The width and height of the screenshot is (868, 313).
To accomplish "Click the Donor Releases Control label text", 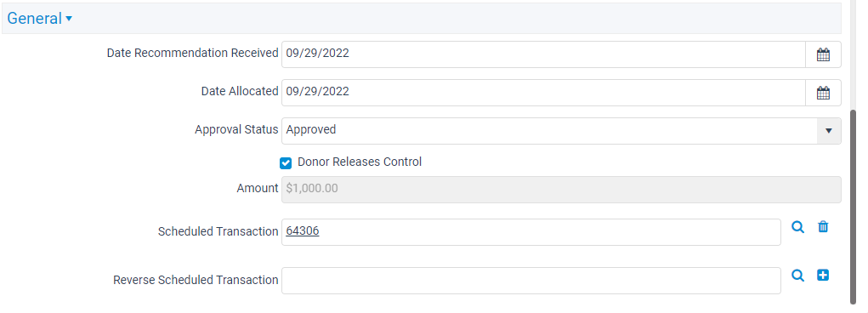I will (x=360, y=162).
